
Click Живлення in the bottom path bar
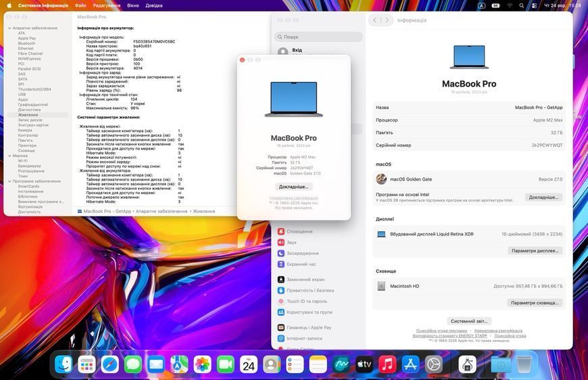click(203, 212)
